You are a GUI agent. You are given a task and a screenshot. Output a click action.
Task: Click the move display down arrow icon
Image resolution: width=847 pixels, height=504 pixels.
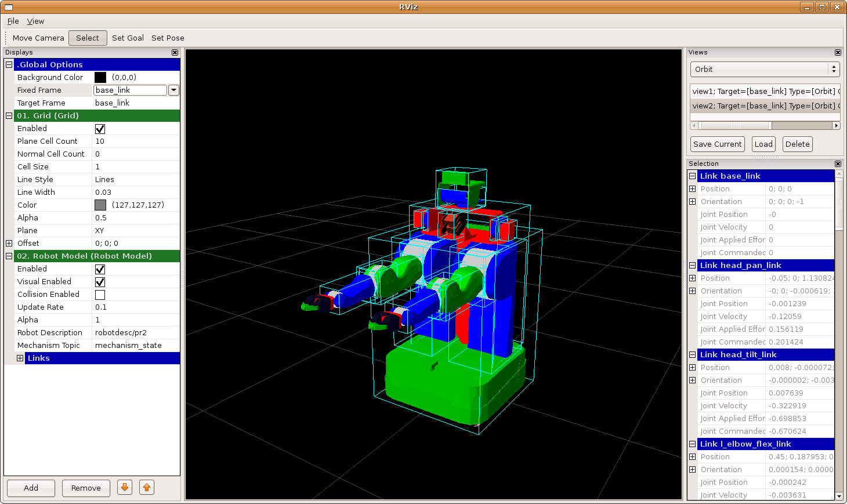tap(125, 488)
